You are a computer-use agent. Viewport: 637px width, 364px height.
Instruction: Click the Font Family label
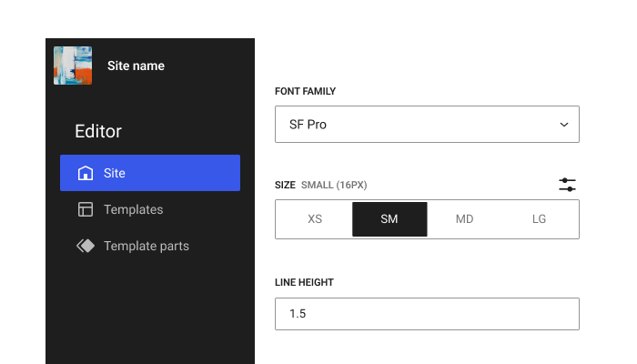pyautogui.click(x=306, y=92)
